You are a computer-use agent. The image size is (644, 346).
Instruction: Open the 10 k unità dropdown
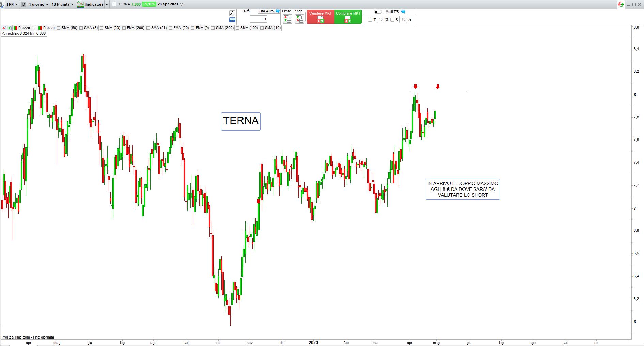(x=62, y=4)
